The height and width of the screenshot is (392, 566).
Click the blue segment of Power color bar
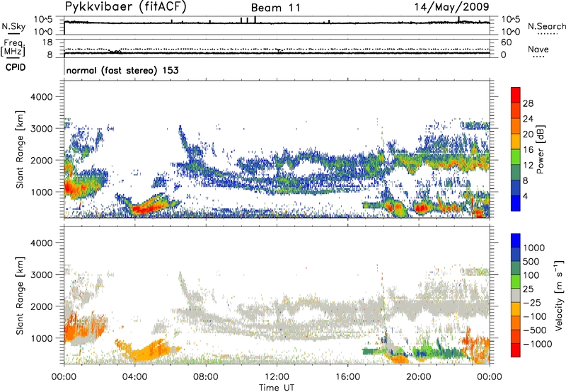point(516,203)
